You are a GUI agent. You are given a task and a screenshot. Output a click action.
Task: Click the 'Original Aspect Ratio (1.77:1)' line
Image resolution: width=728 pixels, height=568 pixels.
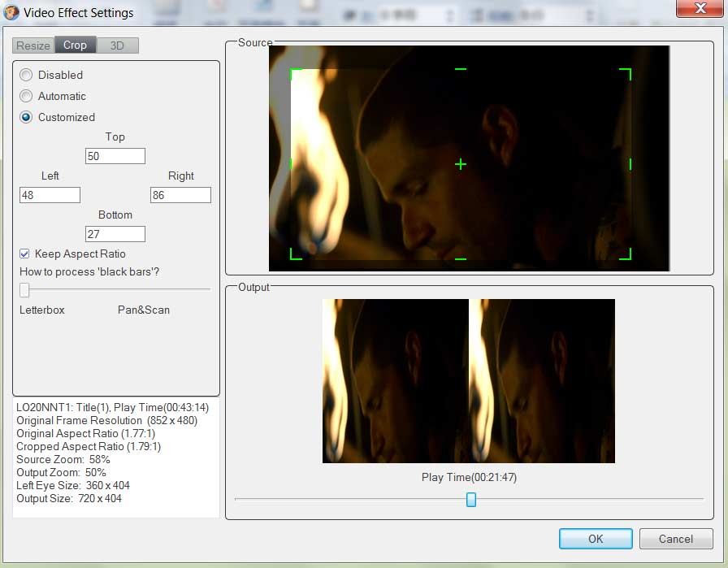pyautogui.click(x=86, y=433)
